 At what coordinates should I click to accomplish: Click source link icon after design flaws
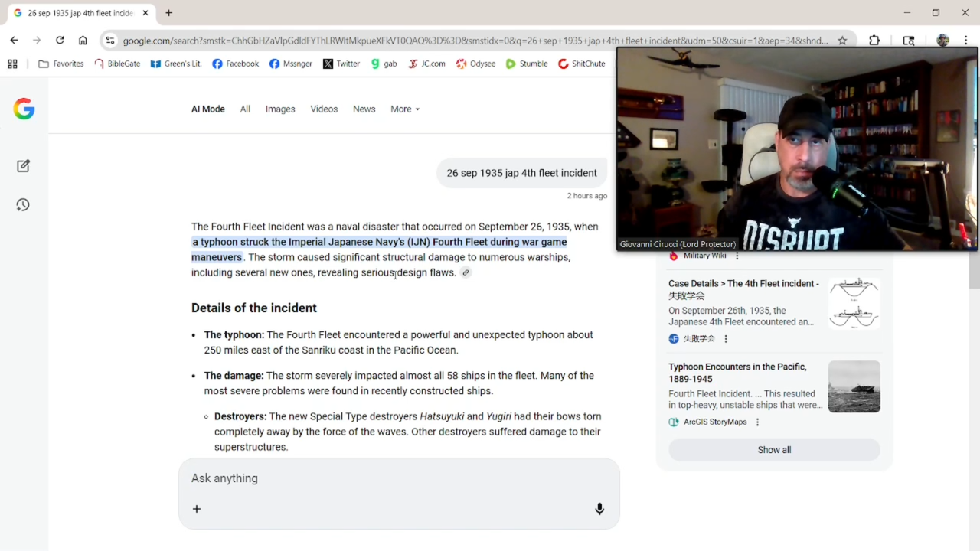(465, 273)
